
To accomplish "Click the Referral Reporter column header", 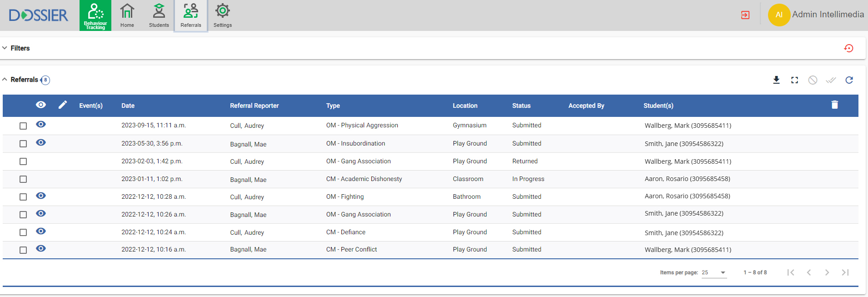I will [x=254, y=106].
